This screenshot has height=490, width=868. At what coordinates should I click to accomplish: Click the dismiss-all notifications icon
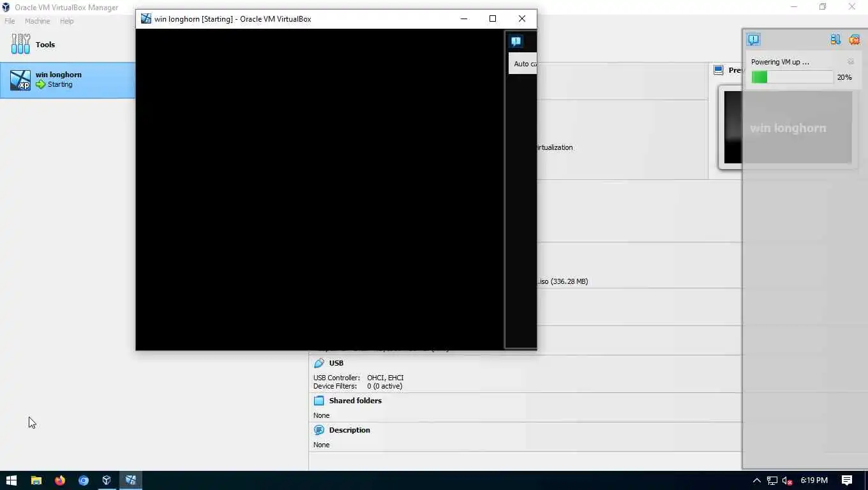854,40
